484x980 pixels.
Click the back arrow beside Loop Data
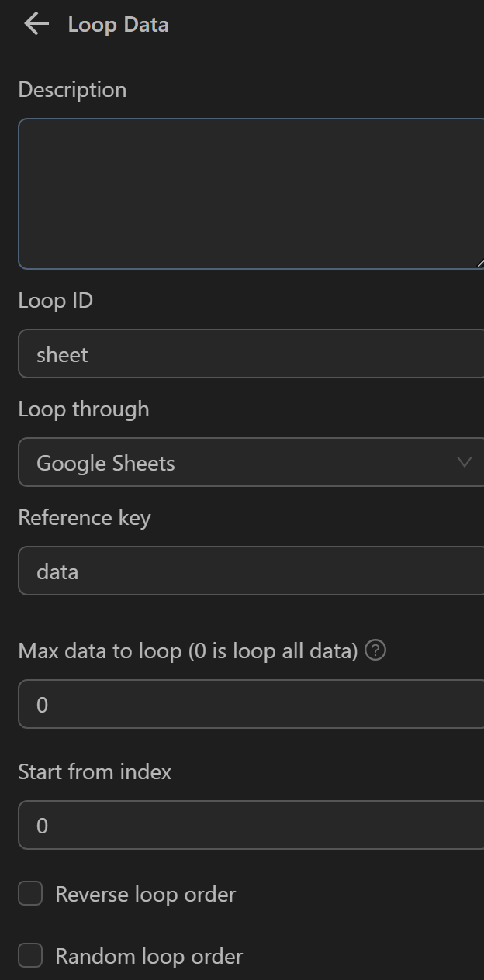pyautogui.click(x=36, y=24)
